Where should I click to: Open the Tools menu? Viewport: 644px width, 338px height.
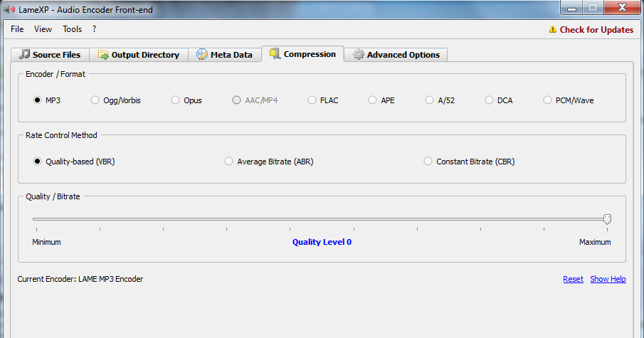(x=73, y=29)
